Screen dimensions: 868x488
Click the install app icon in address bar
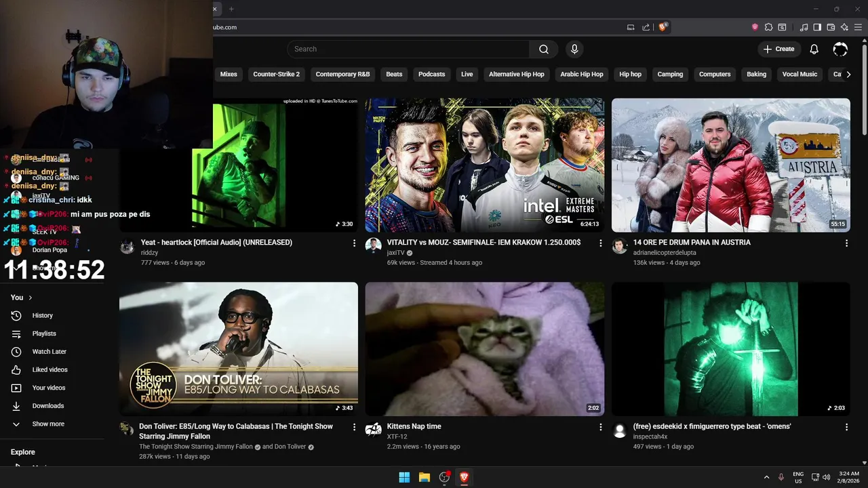(631, 27)
